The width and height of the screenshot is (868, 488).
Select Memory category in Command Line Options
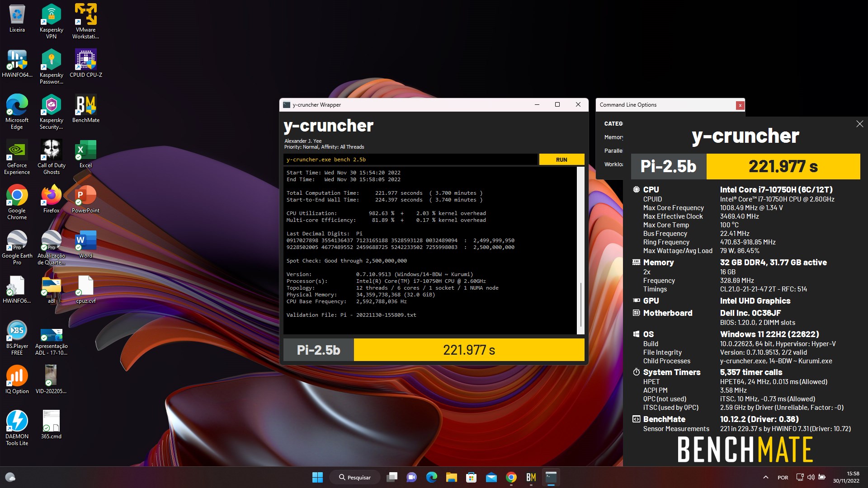pos(613,137)
